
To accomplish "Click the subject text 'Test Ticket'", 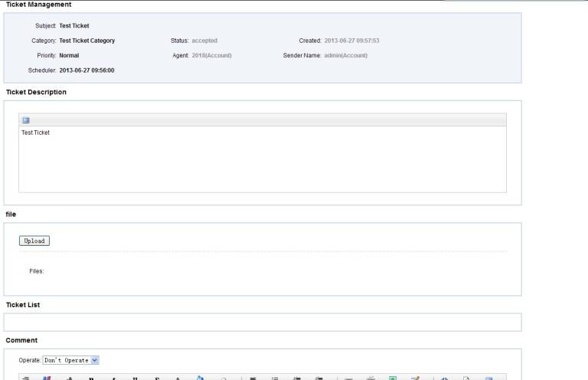I will click(x=74, y=26).
